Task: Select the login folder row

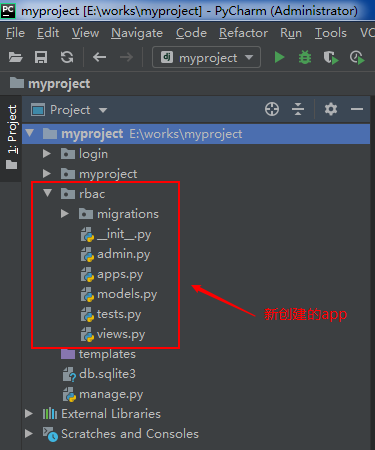Action: (x=196, y=154)
